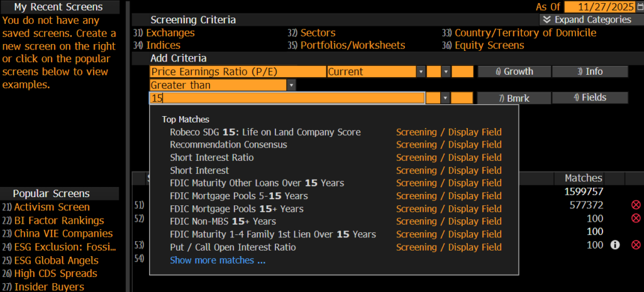This screenshot has height=292, width=644.
Task: Open the As Of date calendar icon
Action: click(639, 7)
